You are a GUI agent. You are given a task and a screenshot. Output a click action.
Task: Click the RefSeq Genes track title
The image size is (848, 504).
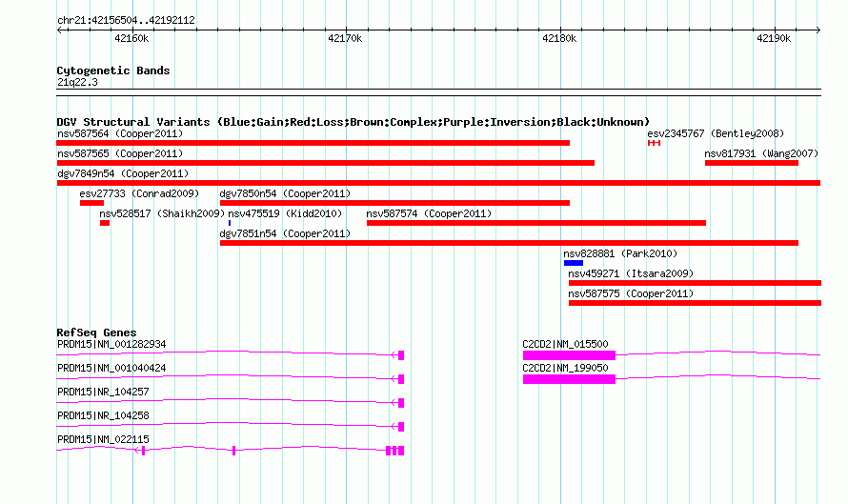pyautogui.click(x=96, y=333)
